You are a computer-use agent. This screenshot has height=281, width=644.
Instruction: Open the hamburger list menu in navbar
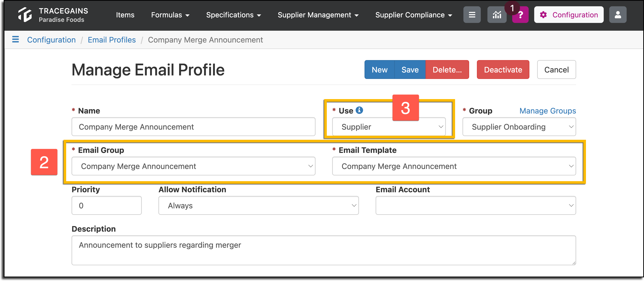coord(472,15)
